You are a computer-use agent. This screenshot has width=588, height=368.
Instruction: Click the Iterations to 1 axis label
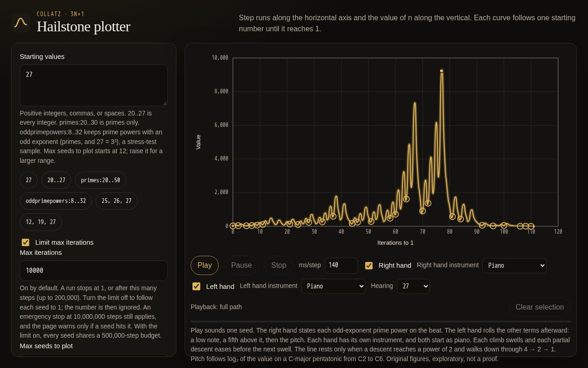[x=395, y=242]
